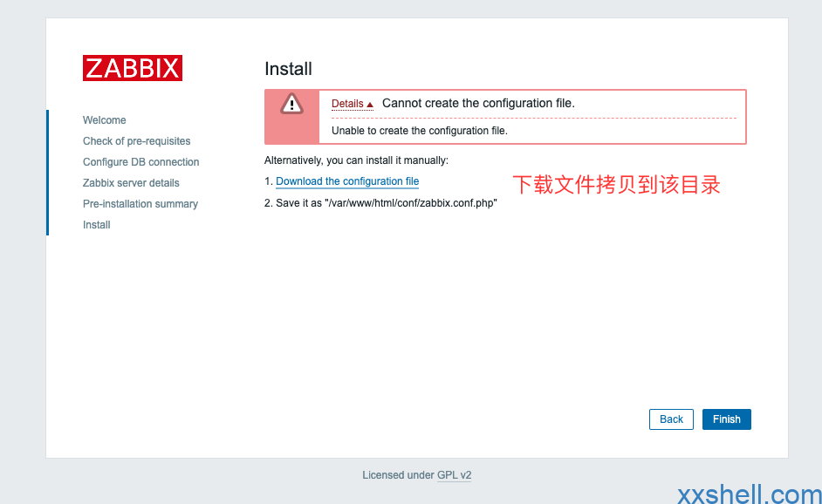The width and height of the screenshot is (822, 504).
Task: Select Configure DB connection step
Action: 141,162
